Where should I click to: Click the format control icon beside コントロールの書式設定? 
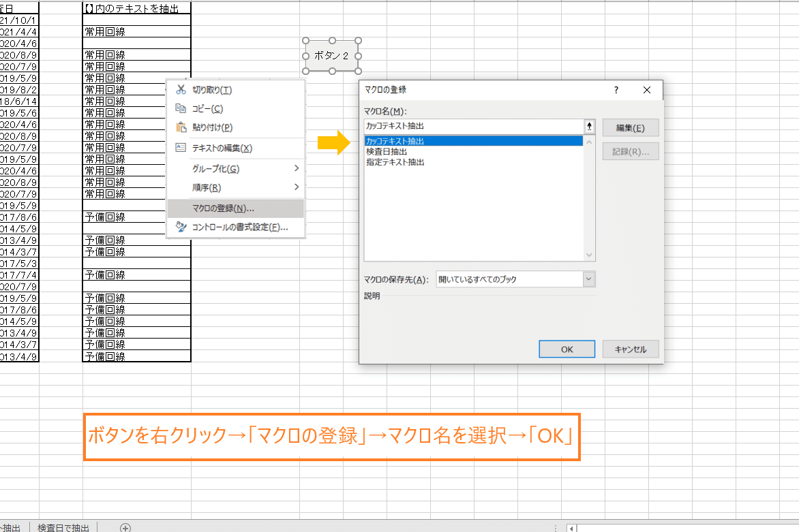(x=181, y=227)
